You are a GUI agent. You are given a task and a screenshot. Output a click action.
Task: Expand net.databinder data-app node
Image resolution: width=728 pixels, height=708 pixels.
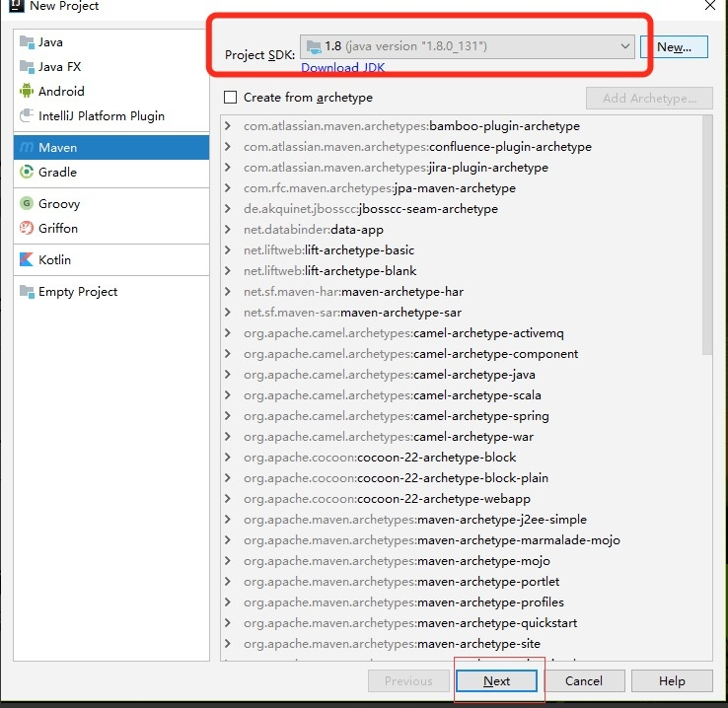[x=228, y=229]
